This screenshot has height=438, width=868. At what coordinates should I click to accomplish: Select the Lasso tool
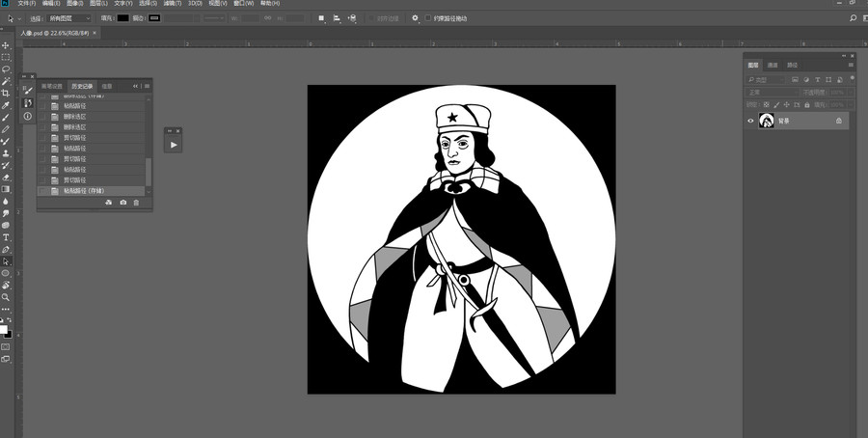point(6,69)
